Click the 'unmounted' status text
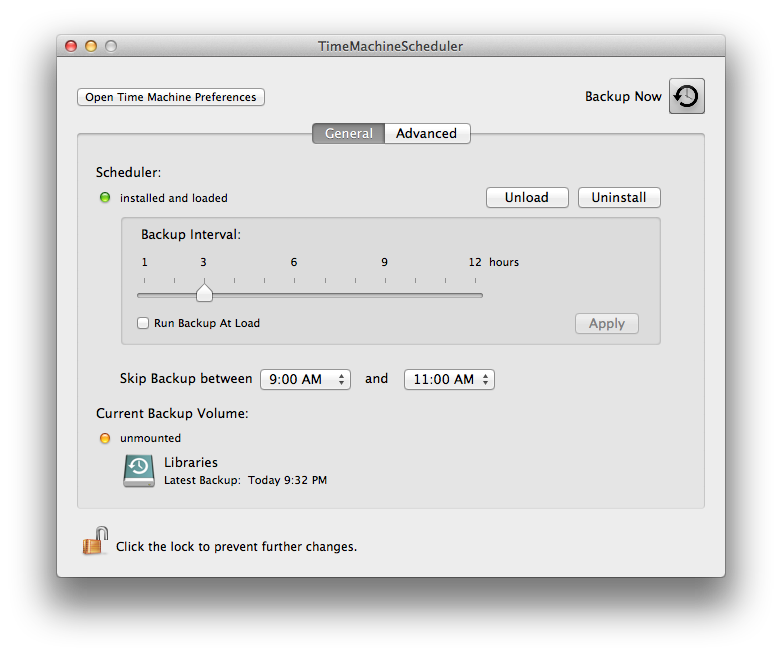The width and height of the screenshot is (782, 656). pyautogui.click(x=150, y=438)
